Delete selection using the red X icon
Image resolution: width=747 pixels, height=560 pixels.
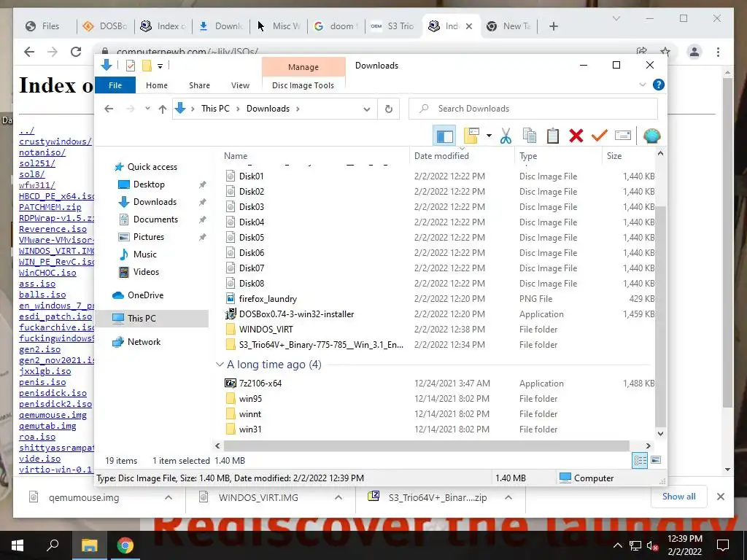(x=576, y=136)
